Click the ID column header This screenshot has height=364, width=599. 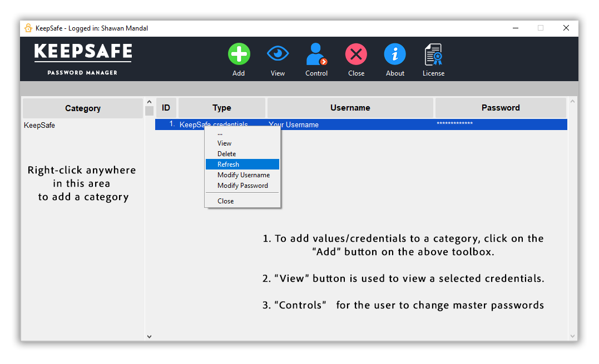pyautogui.click(x=166, y=108)
